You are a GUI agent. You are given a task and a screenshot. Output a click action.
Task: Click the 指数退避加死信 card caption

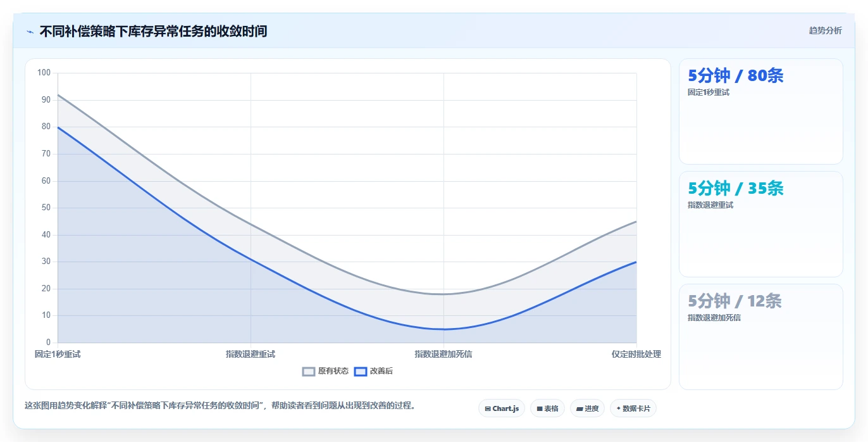(x=714, y=318)
